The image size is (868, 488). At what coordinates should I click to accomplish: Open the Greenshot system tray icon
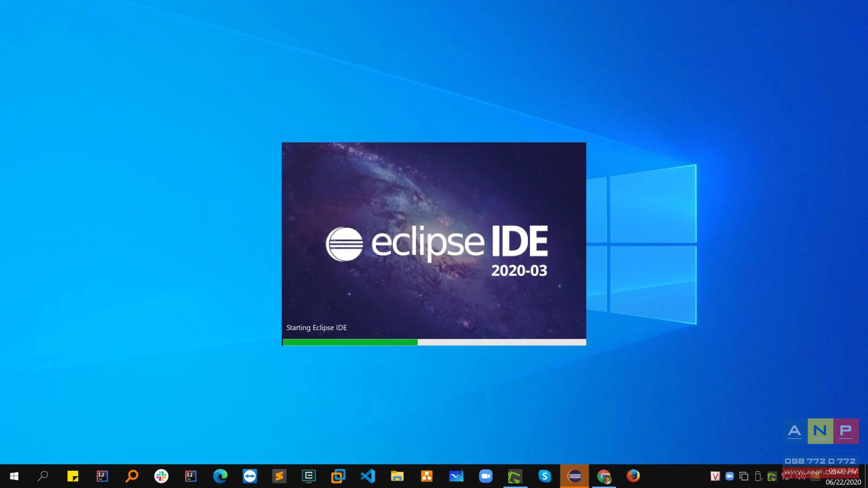pos(772,477)
